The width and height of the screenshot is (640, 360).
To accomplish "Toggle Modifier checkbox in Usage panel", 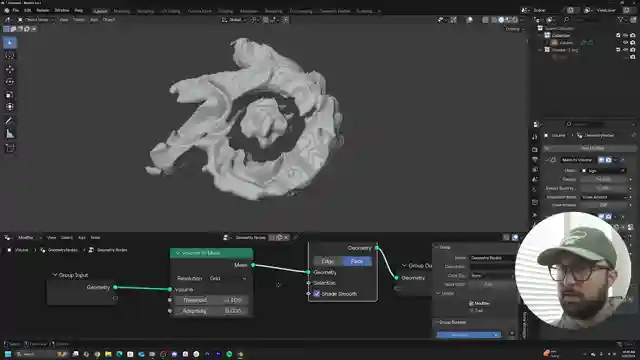I will [x=471, y=303].
